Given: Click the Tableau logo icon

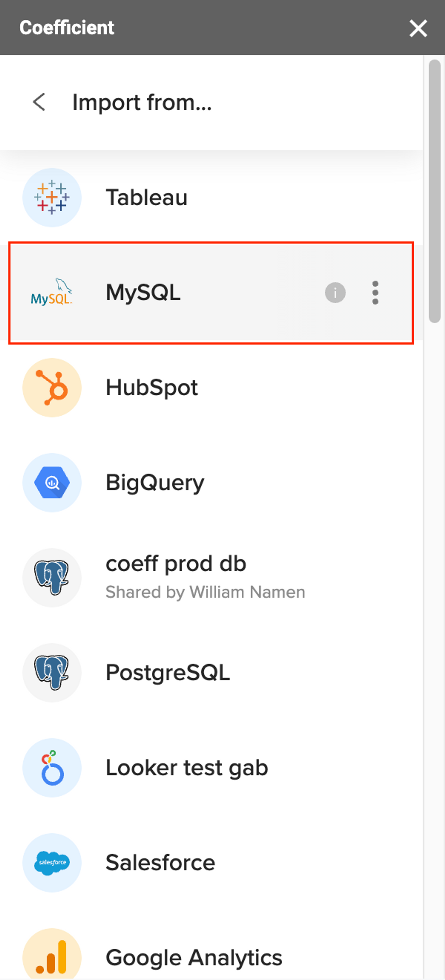Looking at the screenshot, I should point(52,197).
